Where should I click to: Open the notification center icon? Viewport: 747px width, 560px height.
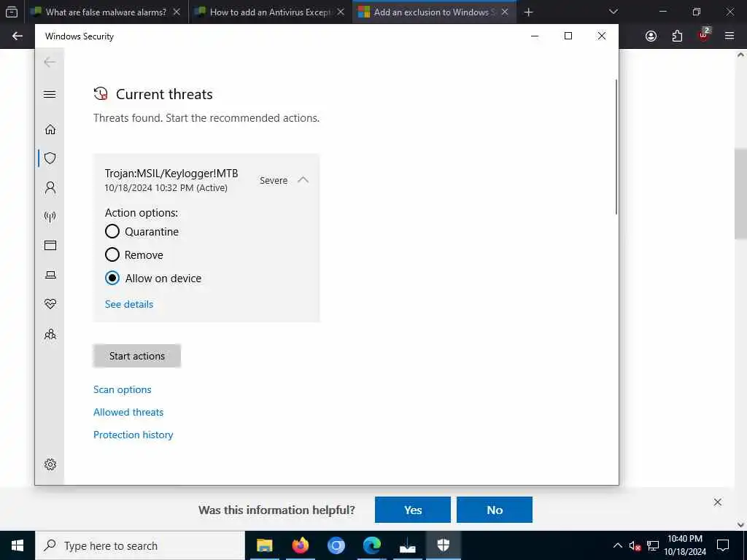pyautogui.click(x=723, y=545)
